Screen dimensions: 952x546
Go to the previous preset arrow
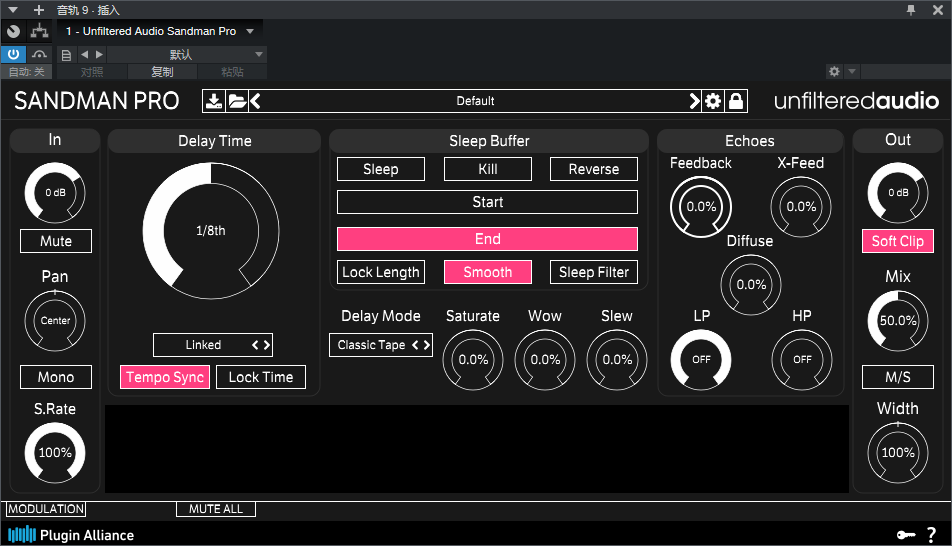(x=255, y=101)
